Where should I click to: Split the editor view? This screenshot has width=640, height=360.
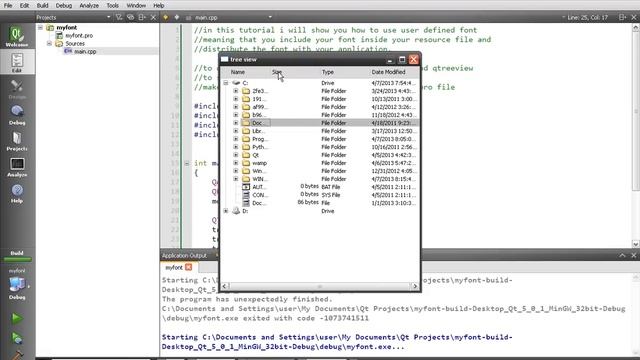[x=622, y=17]
